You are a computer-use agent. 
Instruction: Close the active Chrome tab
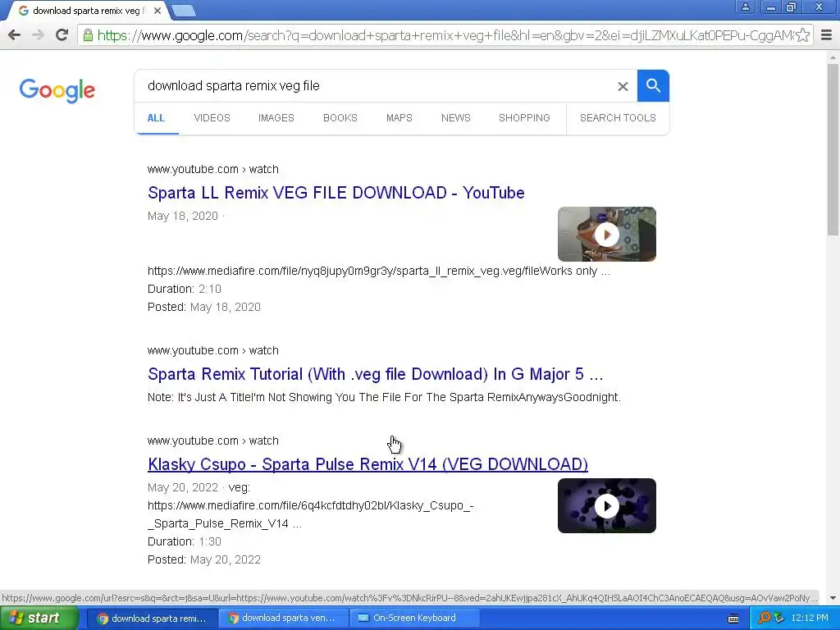157,11
